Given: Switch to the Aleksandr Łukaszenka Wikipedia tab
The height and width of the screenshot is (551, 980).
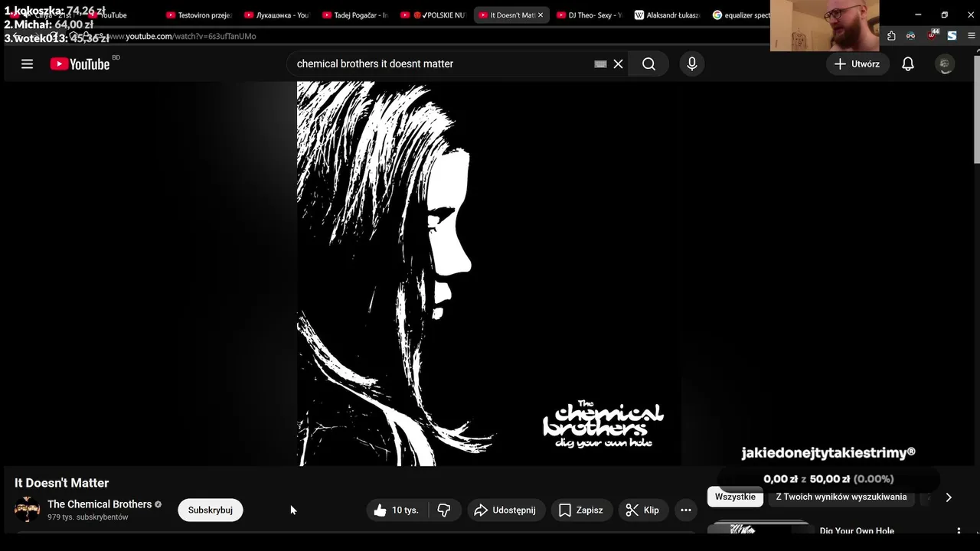Looking at the screenshot, I should [668, 15].
